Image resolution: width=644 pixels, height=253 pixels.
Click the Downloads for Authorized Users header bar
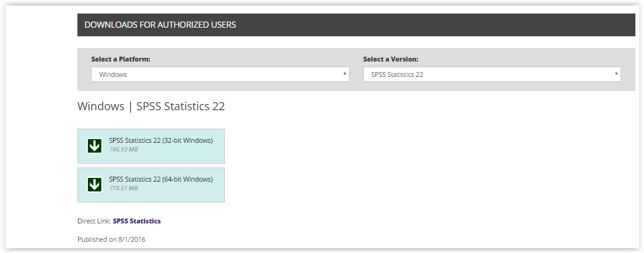tap(356, 25)
